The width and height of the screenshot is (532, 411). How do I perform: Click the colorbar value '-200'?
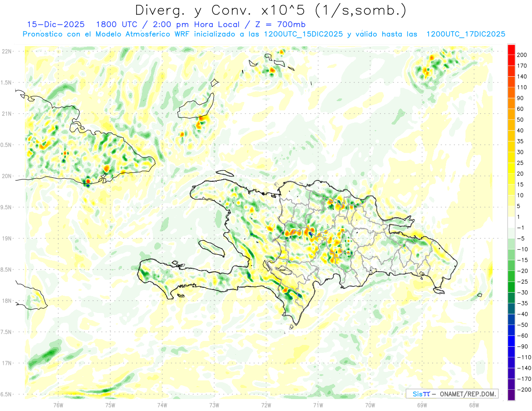coord(524,390)
